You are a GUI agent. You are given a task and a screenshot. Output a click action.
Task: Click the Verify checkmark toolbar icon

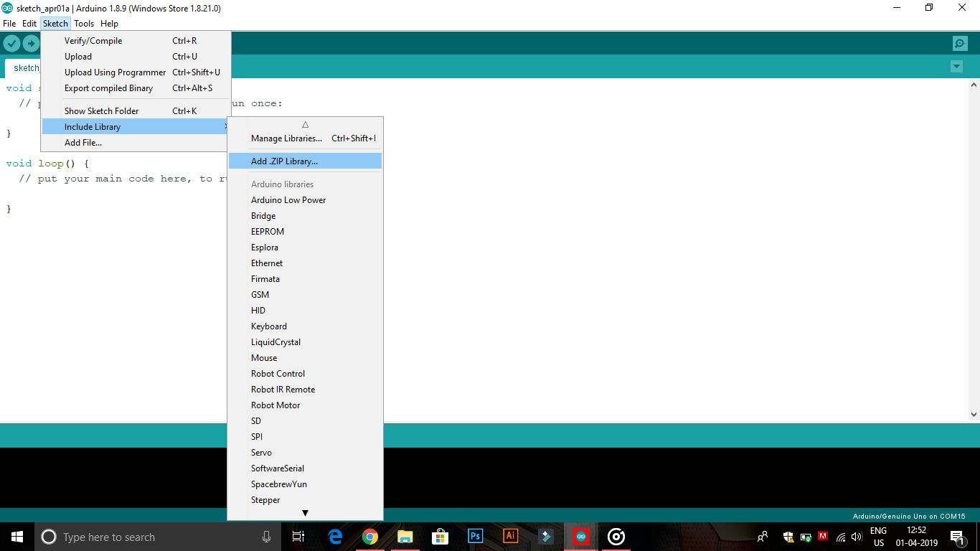click(x=11, y=43)
